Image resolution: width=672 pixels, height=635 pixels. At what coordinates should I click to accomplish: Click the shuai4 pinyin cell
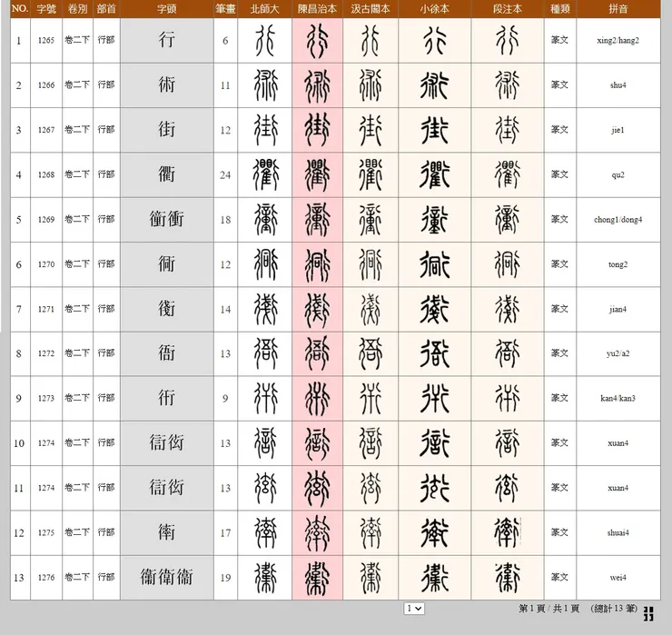618,532
